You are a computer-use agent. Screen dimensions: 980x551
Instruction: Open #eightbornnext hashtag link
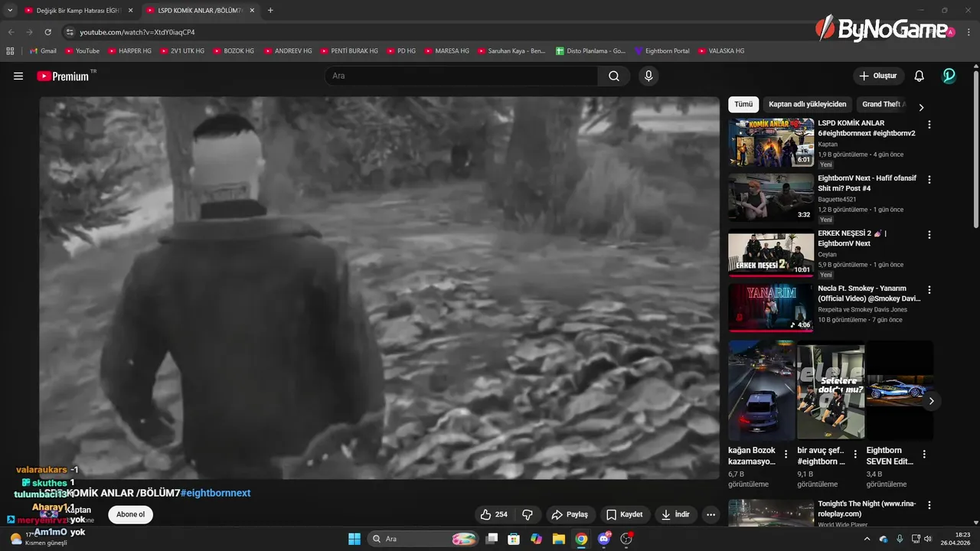coord(215,493)
